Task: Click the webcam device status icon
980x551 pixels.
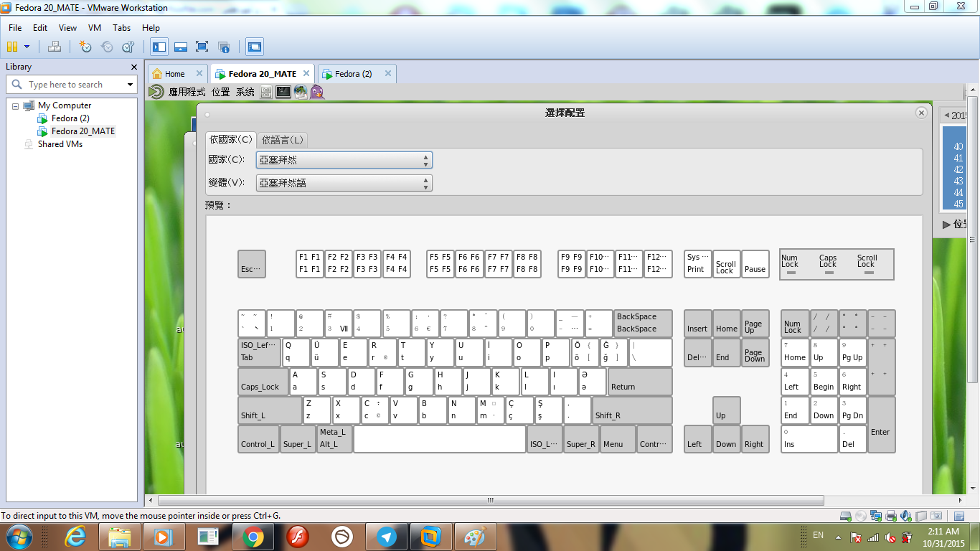Action: point(936,516)
